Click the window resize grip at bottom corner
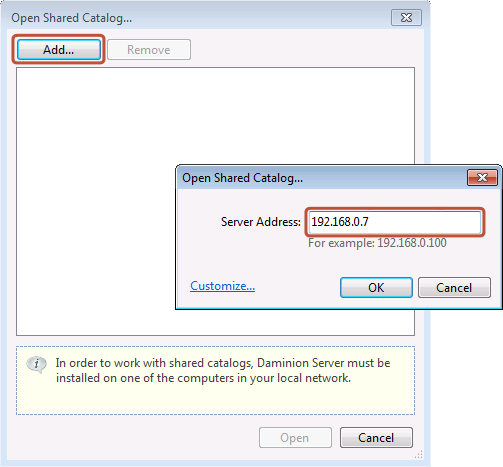 click(x=419, y=454)
